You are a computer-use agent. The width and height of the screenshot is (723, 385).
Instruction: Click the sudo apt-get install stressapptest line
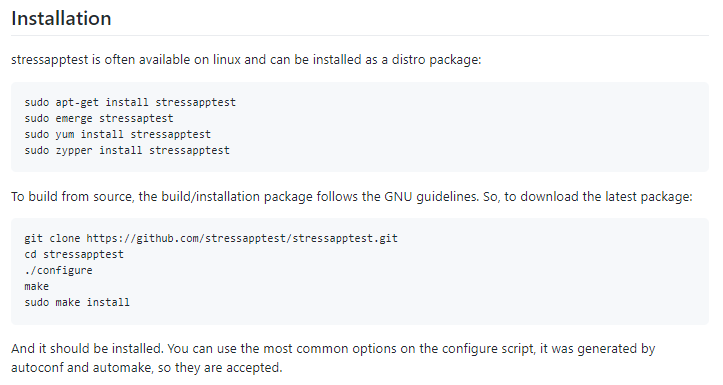point(130,102)
